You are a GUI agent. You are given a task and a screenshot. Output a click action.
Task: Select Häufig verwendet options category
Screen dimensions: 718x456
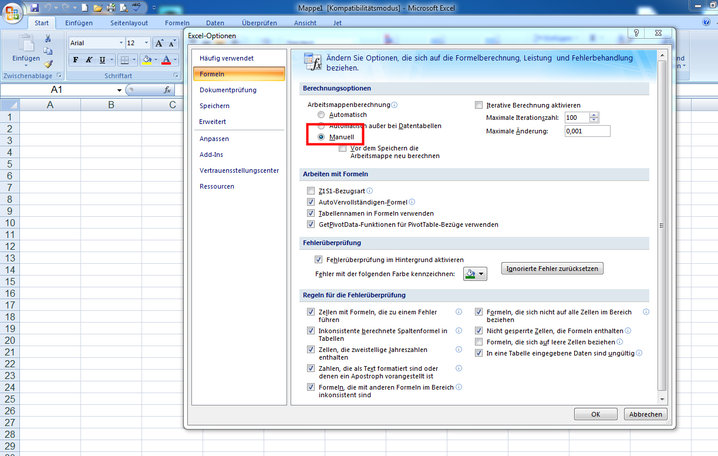(x=239, y=59)
